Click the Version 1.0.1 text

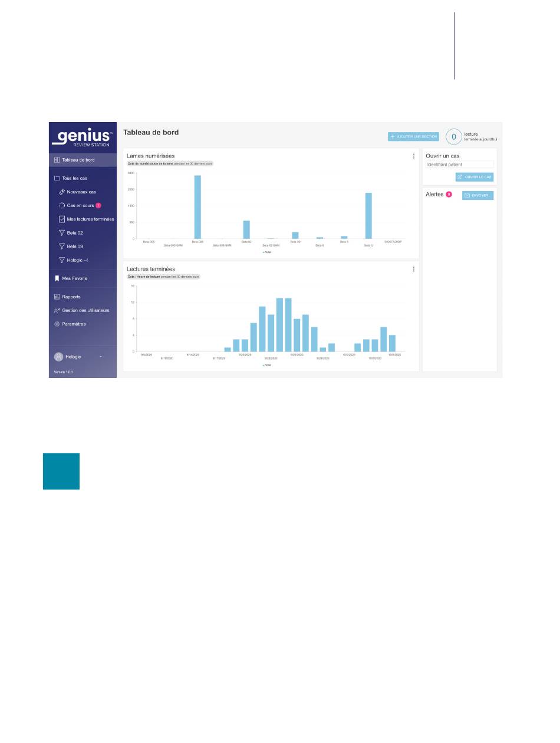pyautogui.click(x=63, y=371)
